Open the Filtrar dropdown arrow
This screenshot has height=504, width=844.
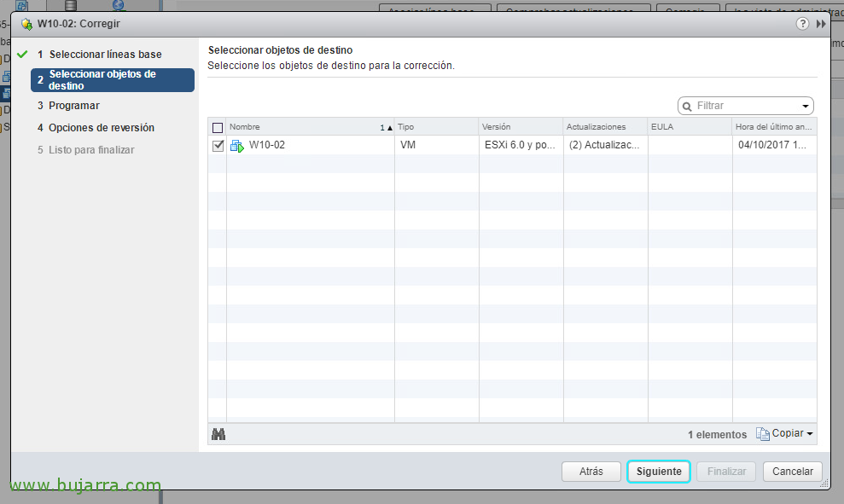point(806,106)
